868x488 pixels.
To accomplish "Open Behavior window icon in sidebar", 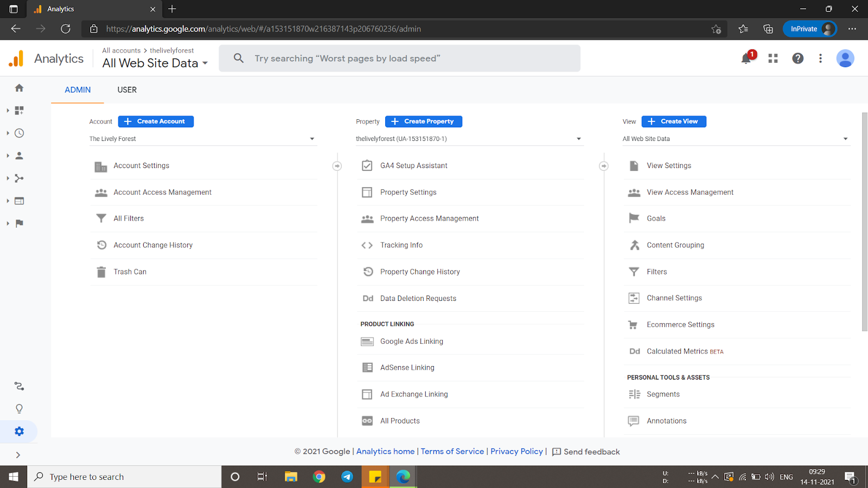I will (19, 201).
